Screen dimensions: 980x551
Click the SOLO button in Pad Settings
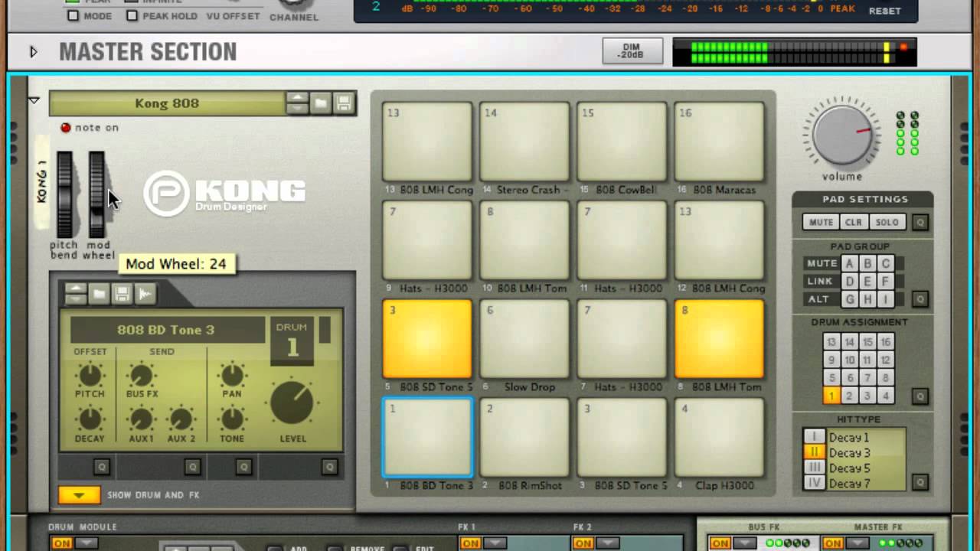887,223
